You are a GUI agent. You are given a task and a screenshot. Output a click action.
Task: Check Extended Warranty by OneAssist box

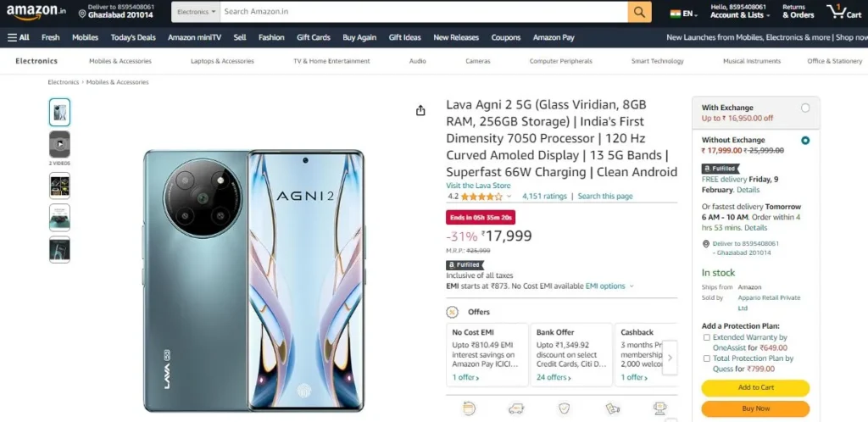[x=706, y=337]
